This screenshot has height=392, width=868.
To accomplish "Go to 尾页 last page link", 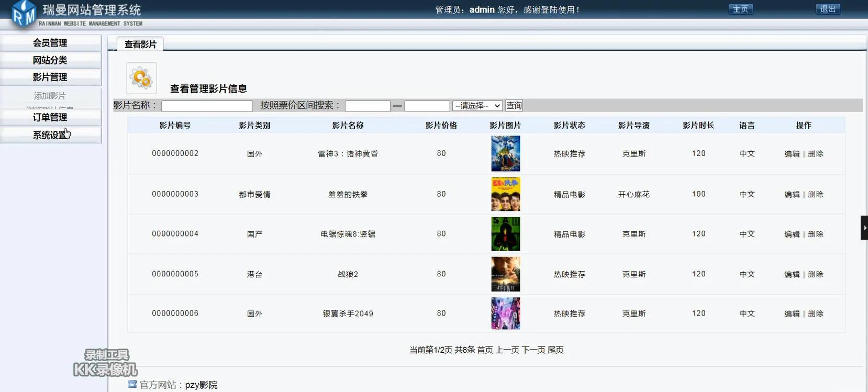I will (x=555, y=350).
